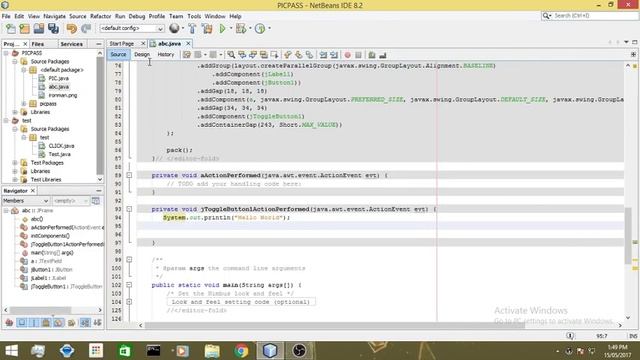Expand the Test Packages node
640x360 pixels.
click(15, 163)
